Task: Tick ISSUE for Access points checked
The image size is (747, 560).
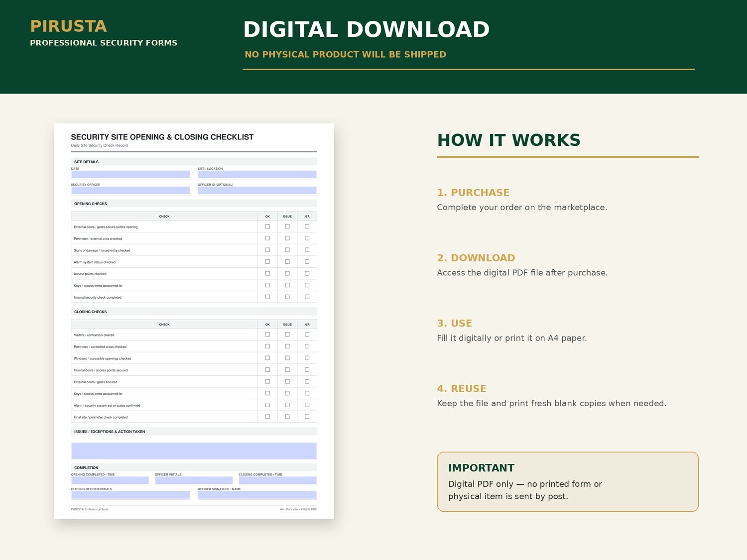Action: click(287, 274)
